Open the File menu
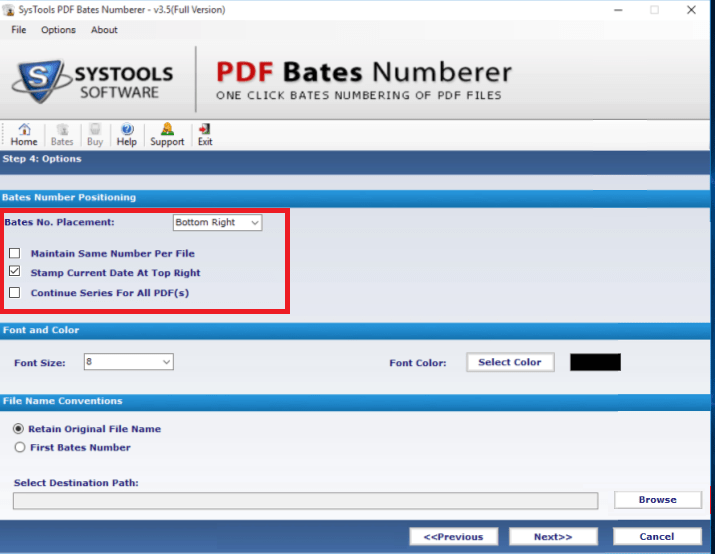The height and width of the screenshot is (554, 715). pyautogui.click(x=19, y=30)
